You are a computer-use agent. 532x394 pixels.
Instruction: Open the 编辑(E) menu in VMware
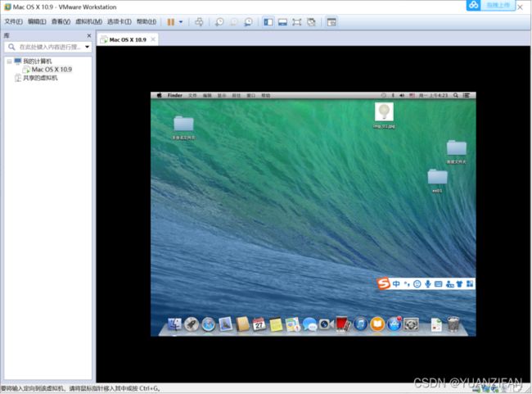(37, 22)
